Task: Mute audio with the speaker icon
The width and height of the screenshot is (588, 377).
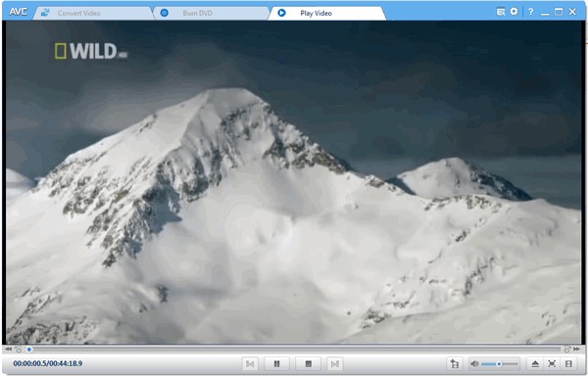Action: tap(474, 363)
